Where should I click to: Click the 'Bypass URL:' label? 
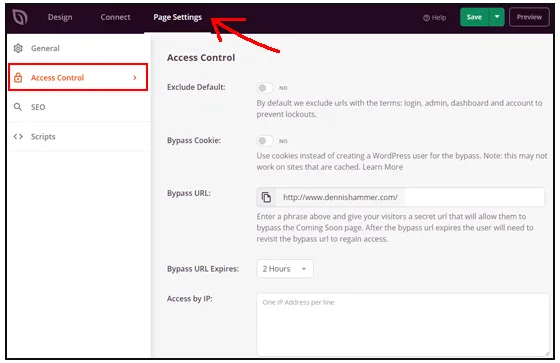coord(189,193)
